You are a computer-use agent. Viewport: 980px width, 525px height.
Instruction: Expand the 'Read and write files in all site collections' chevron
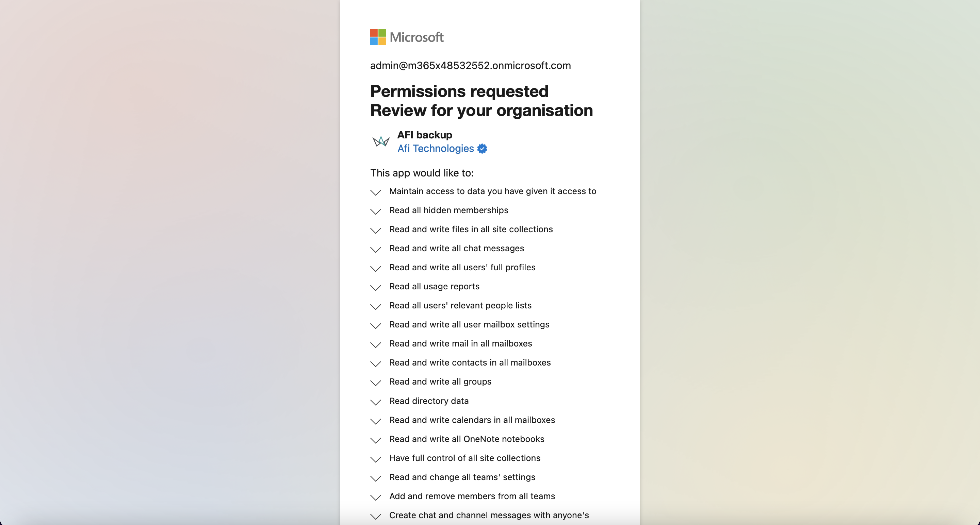(x=375, y=231)
